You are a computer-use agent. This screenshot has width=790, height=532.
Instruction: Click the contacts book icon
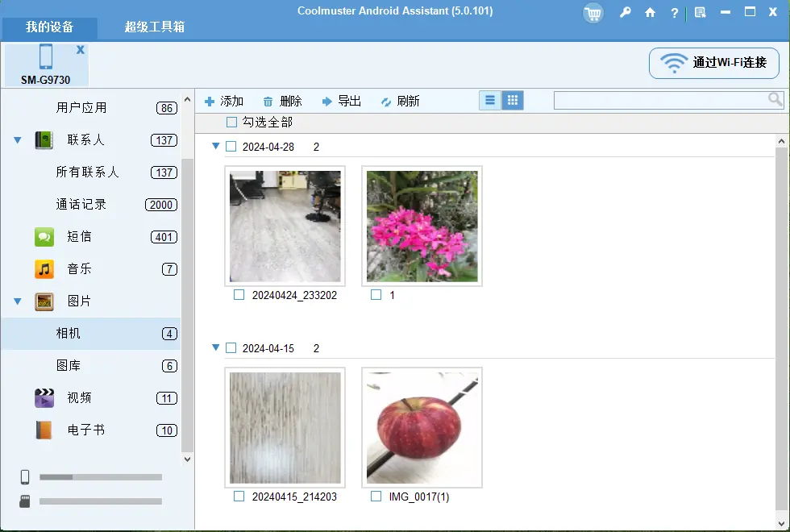pyautogui.click(x=44, y=140)
